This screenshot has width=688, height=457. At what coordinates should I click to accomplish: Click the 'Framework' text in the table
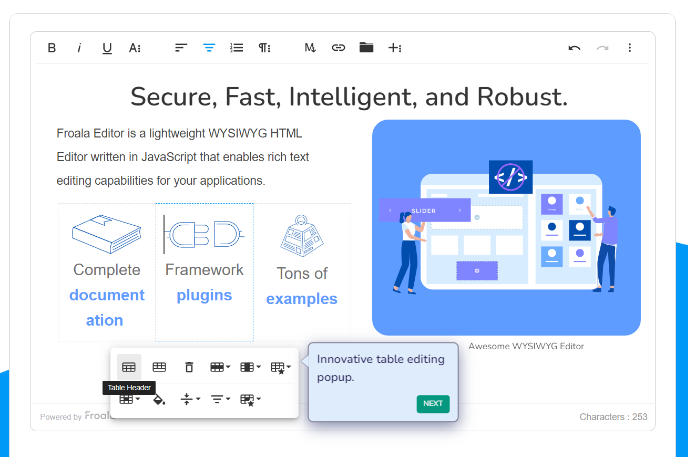click(204, 270)
